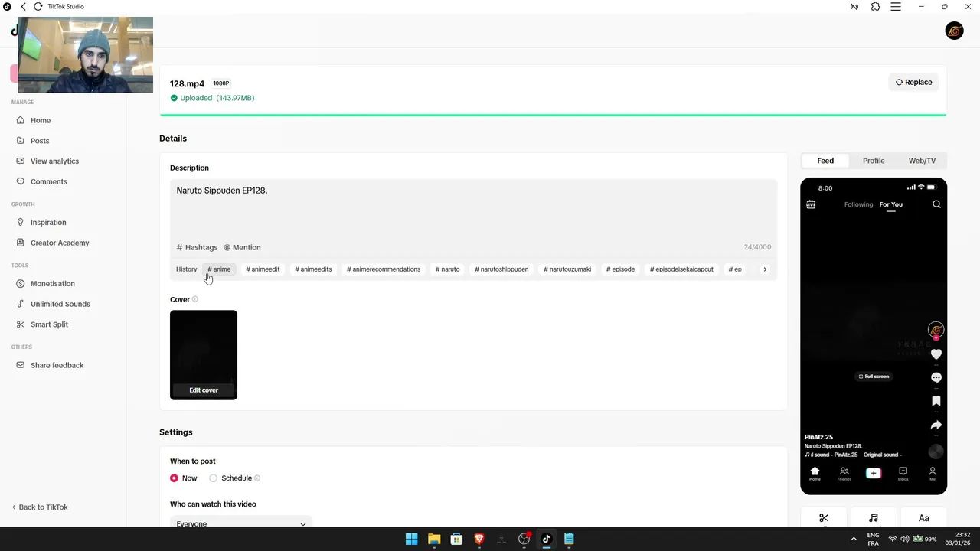Click the scissors edit icon below preview

point(824,518)
